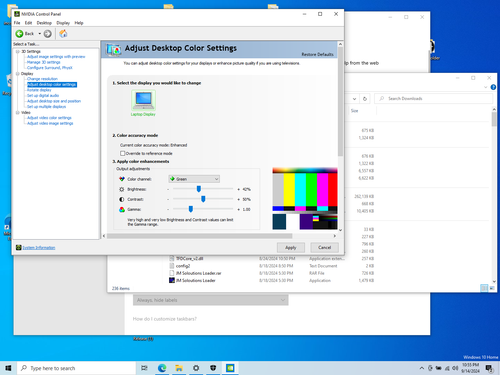Open the System Information link

click(x=39, y=248)
